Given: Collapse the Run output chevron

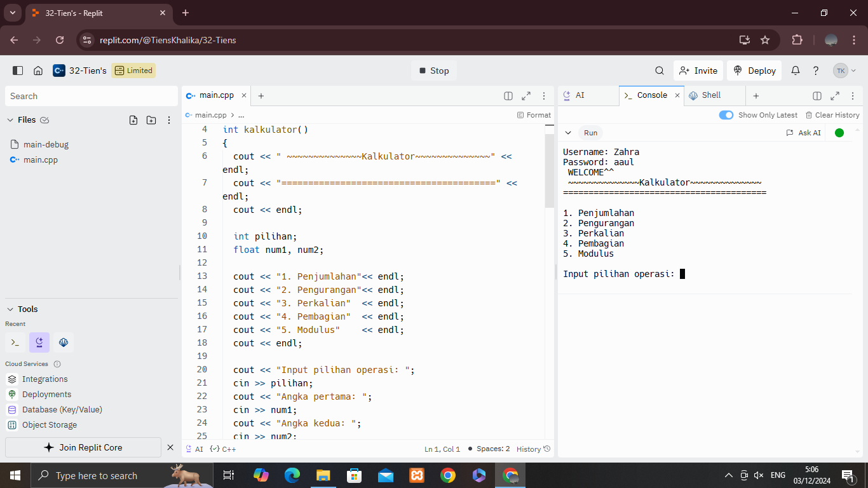Looking at the screenshot, I should [568, 133].
